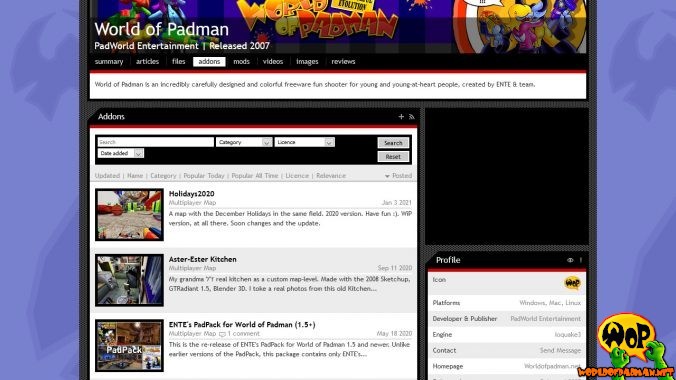
Task: Click the Reset button
Action: [393, 157]
